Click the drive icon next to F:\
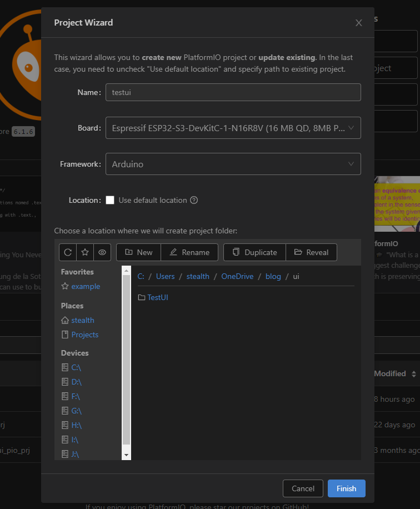The width and height of the screenshot is (420, 509). 65,396
